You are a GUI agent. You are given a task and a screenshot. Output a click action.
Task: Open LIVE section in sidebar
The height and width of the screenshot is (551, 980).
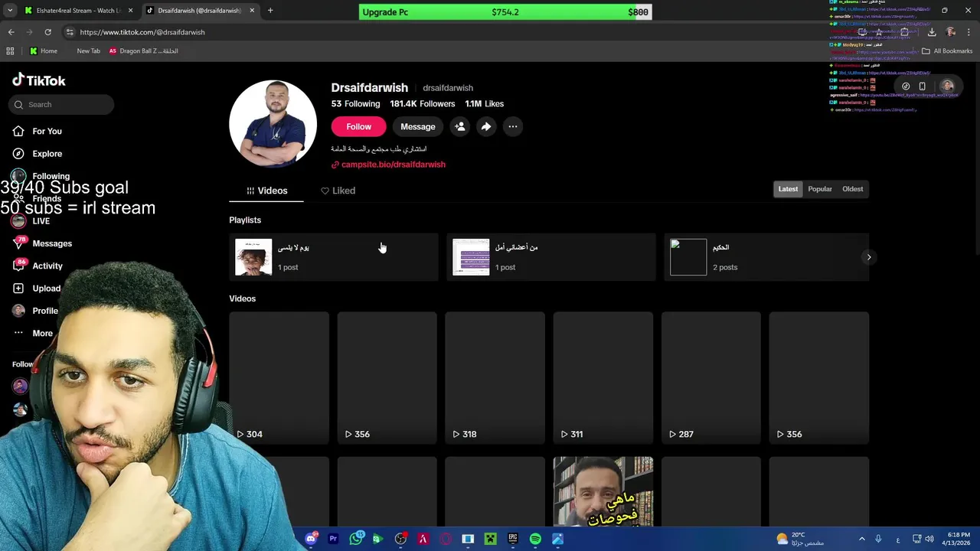[x=31, y=221]
